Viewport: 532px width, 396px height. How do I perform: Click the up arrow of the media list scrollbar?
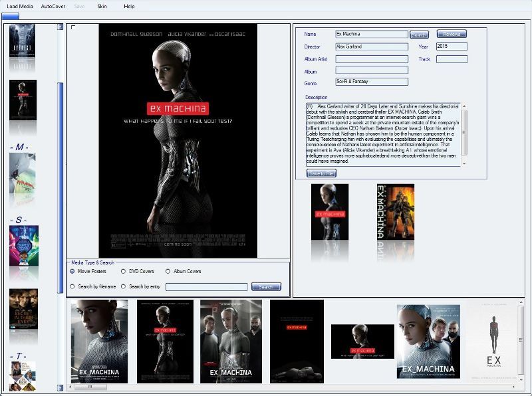(60, 27)
